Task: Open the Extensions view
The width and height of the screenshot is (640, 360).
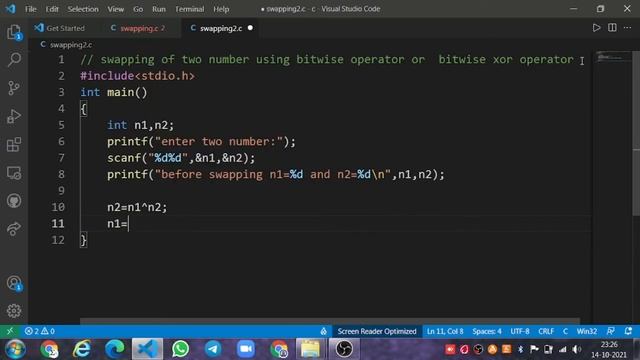Action: [14, 144]
